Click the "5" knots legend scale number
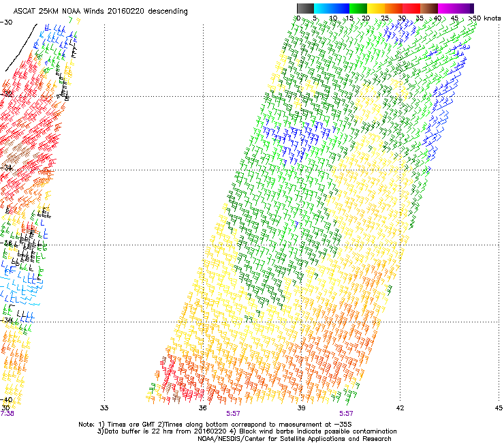This screenshot has height=443, width=504. (315, 18)
